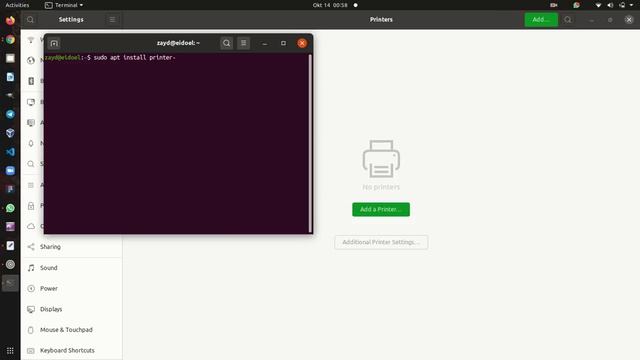Open the Settings hamburger menu
The image size is (640, 360).
(x=112, y=20)
